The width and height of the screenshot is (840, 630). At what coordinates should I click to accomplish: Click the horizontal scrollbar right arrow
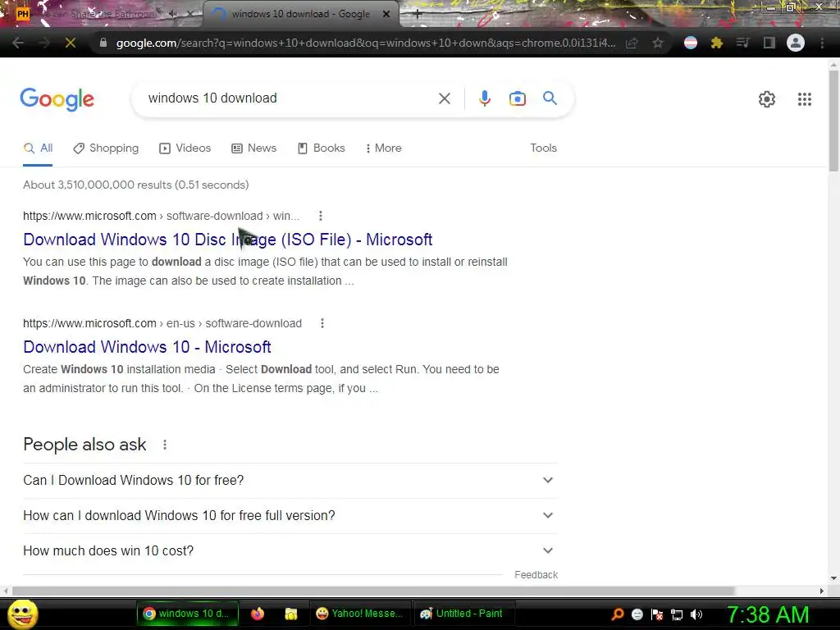point(822,591)
